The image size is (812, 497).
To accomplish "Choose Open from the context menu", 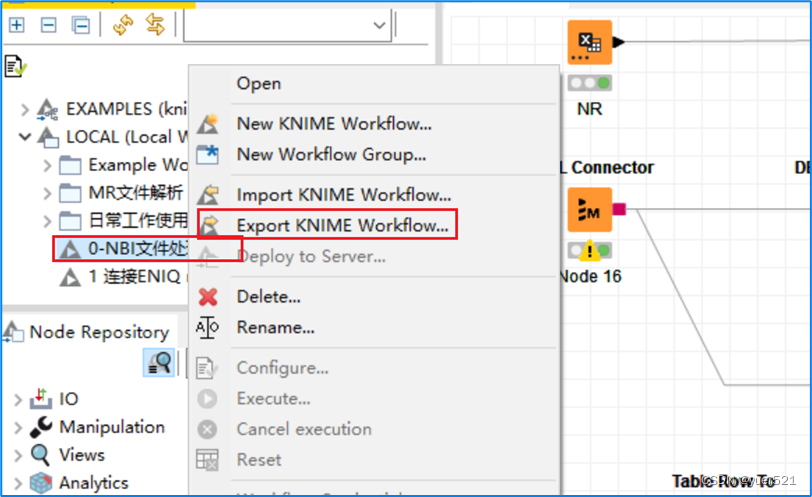I will pos(259,83).
